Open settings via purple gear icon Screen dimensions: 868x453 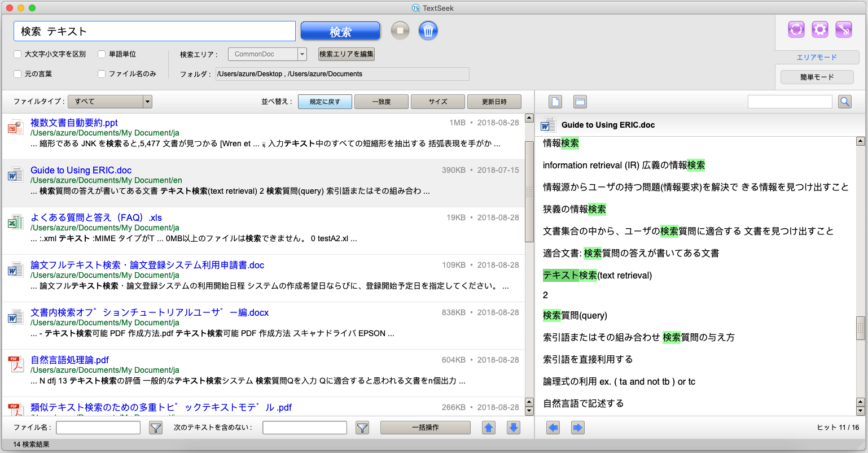click(819, 29)
